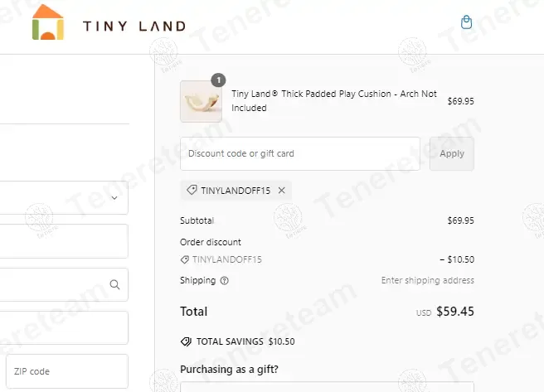Open the Play Cushion product thumbnail

pos(201,102)
